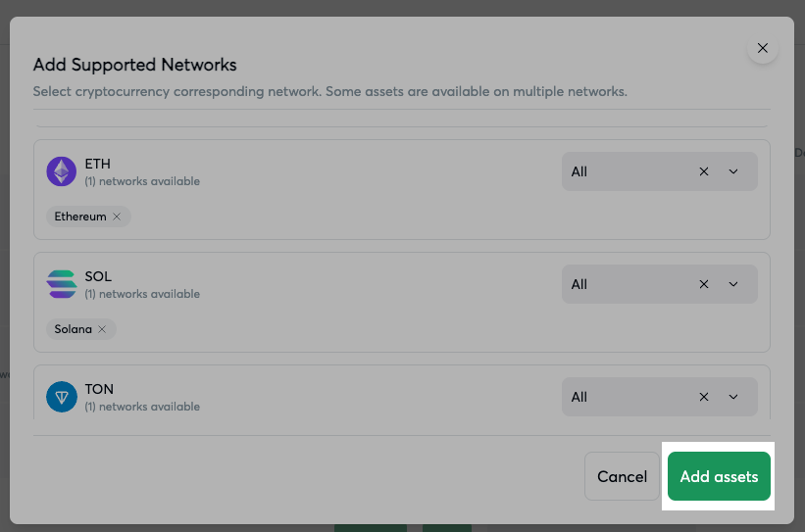Select the ETH asset row label

[98, 164]
